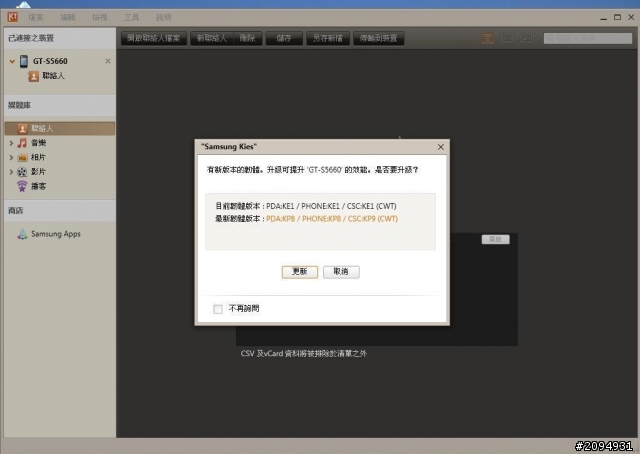Disconnect GT-S5660 with its X button
The width and height of the screenshot is (640, 454).
tap(108, 61)
